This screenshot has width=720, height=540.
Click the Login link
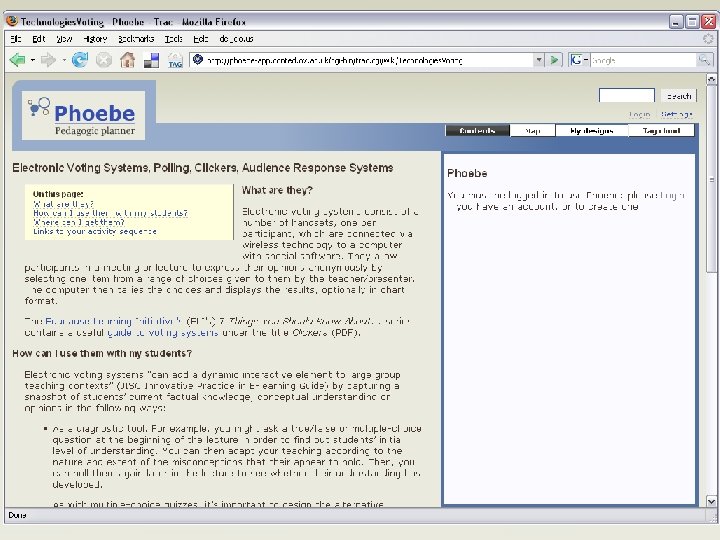640,114
